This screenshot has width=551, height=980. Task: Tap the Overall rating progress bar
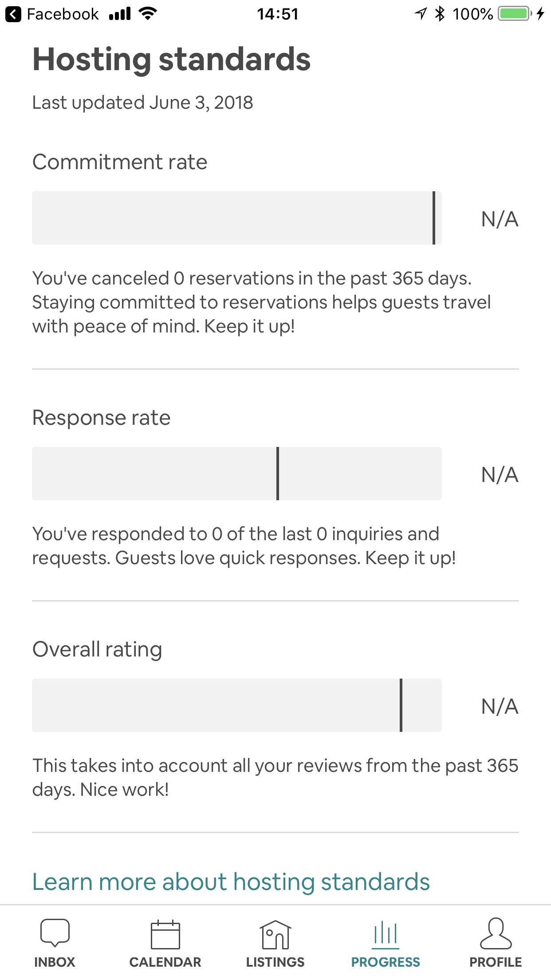pos(236,705)
